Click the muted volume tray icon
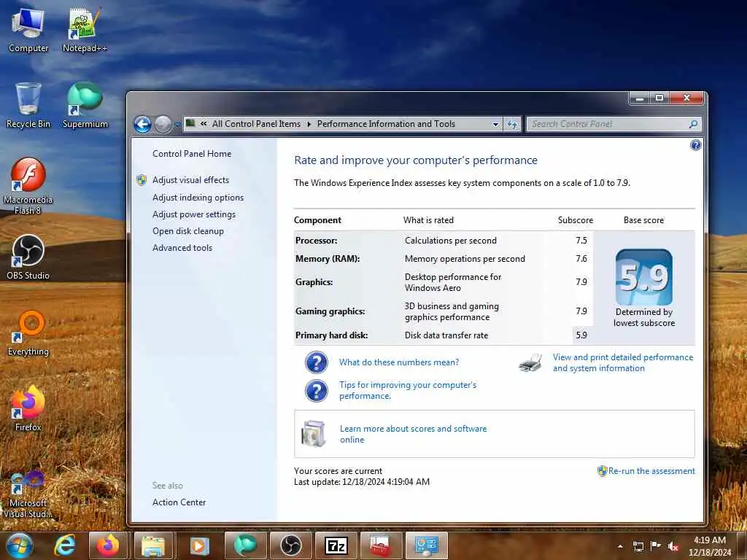The height and width of the screenshot is (560, 747). click(x=673, y=546)
